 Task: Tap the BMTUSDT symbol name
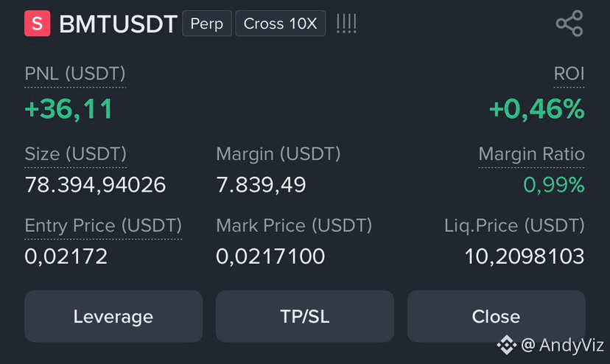coord(119,24)
